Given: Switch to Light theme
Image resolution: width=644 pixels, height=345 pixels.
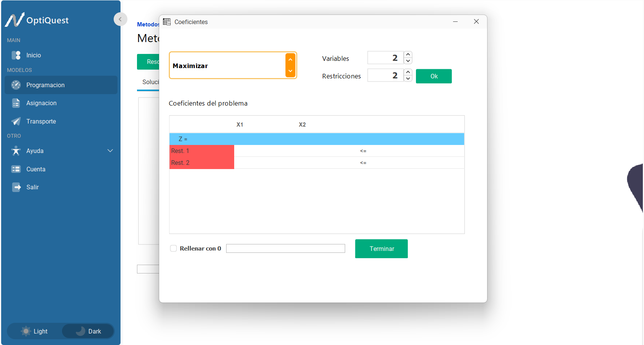Looking at the screenshot, I should [35, 331].
